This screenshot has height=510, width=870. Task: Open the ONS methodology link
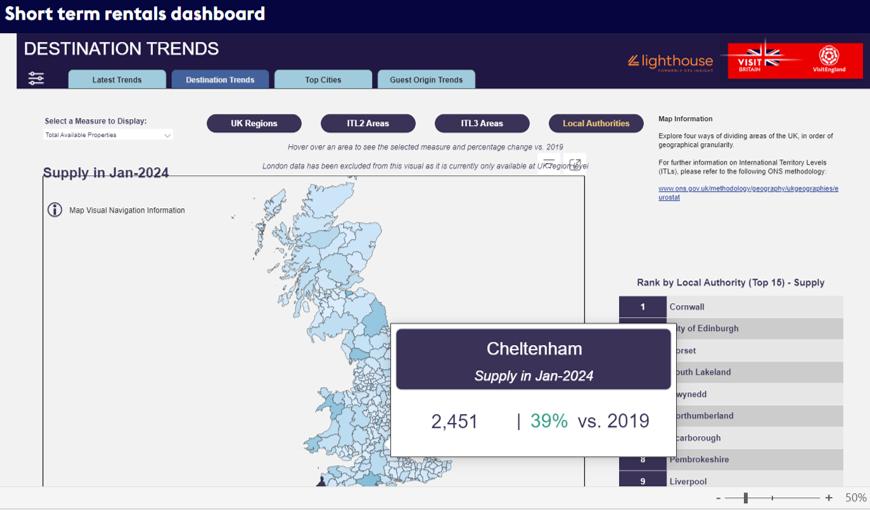click(748, 192)
